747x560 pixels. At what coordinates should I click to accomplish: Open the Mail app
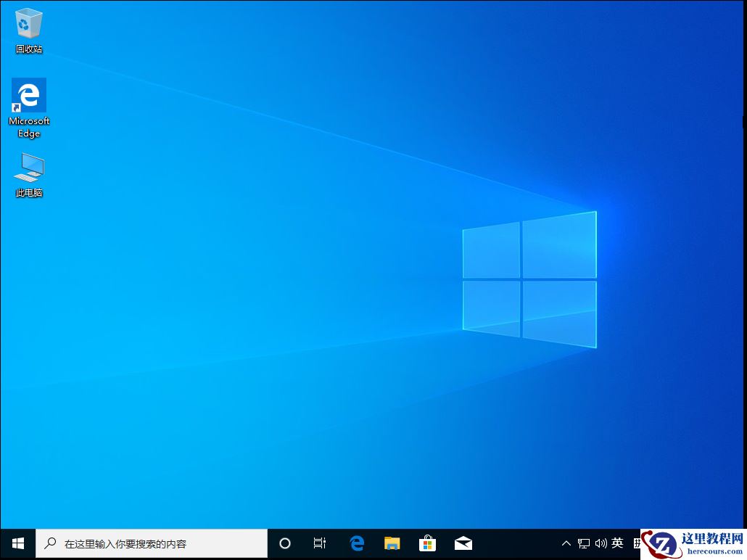pyautogui.click(x=463, y=543)
